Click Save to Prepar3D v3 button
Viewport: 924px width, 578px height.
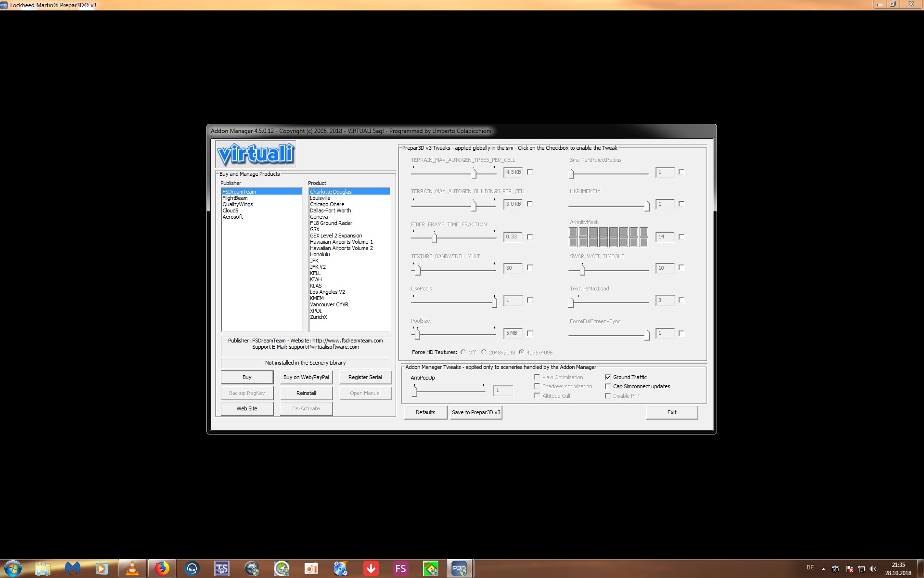476,412
